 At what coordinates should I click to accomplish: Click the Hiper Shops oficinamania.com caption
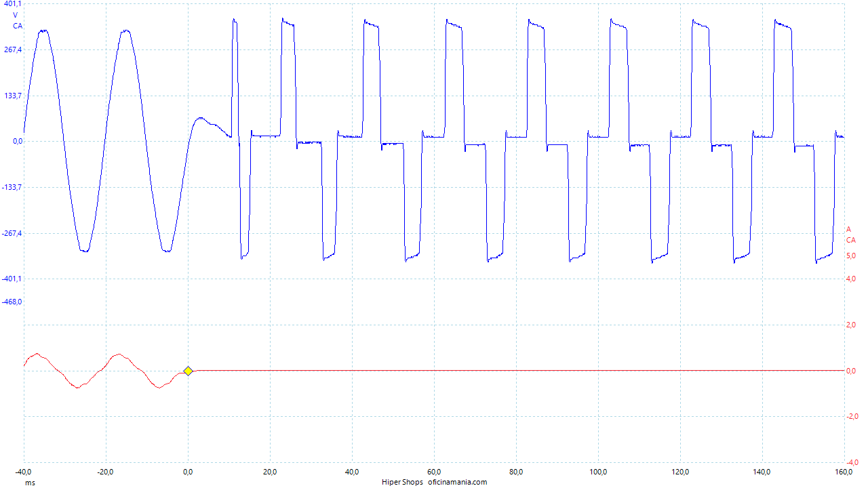coord(434,482)
